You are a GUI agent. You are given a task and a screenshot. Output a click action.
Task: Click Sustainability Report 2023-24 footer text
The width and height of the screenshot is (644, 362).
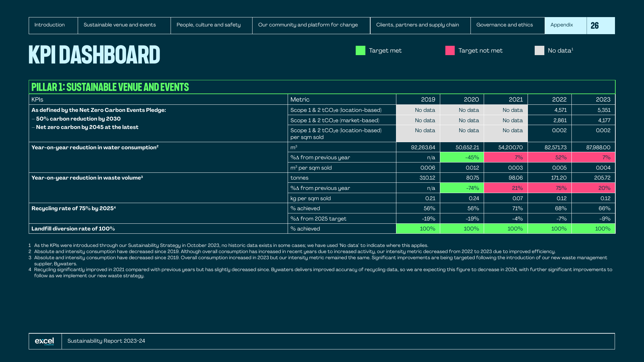106,341
